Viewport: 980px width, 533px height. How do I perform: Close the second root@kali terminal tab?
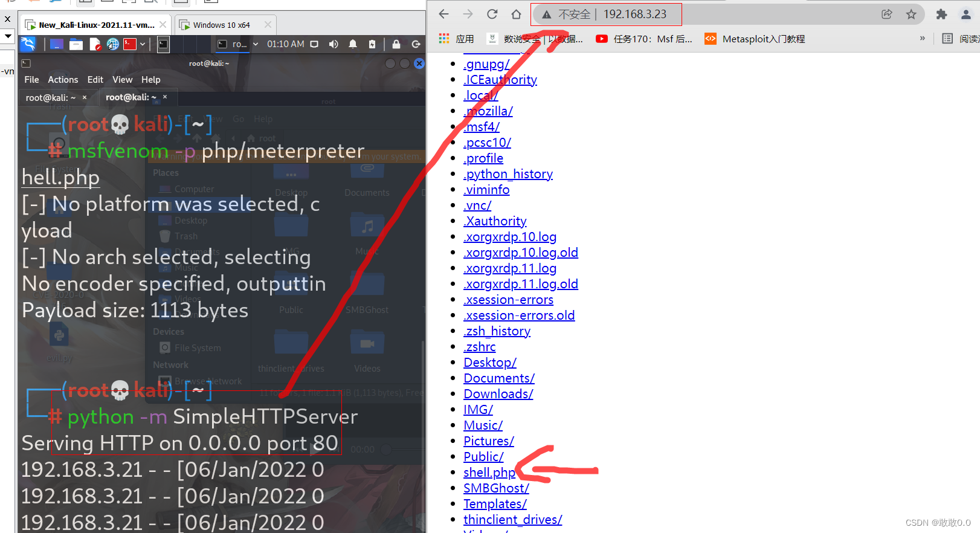165,97
